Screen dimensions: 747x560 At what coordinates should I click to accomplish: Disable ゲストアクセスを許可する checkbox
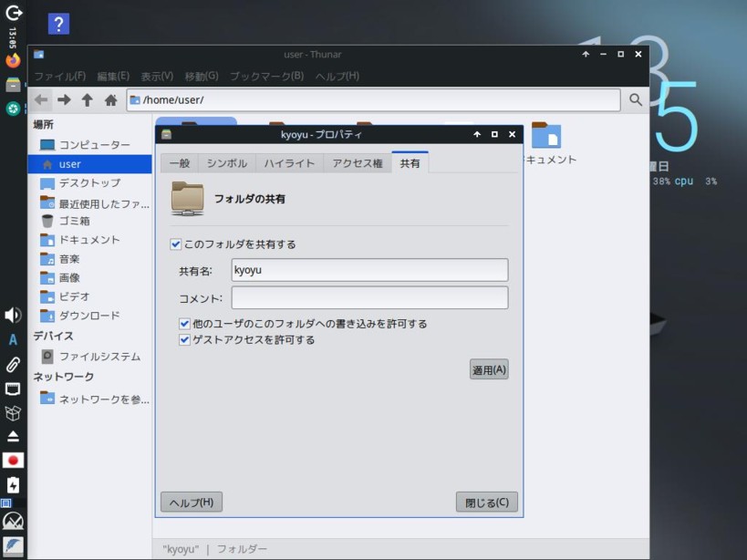[x=185, y=340]
